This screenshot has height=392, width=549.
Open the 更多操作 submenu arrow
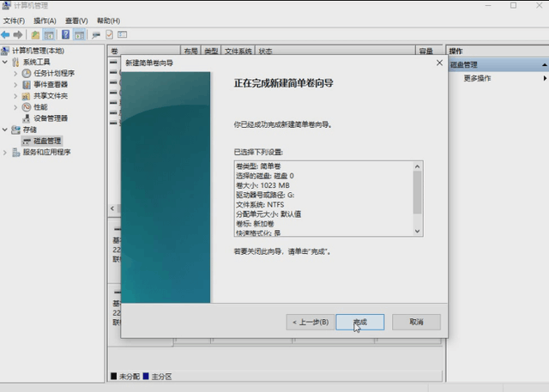click(x=545, y=78)
